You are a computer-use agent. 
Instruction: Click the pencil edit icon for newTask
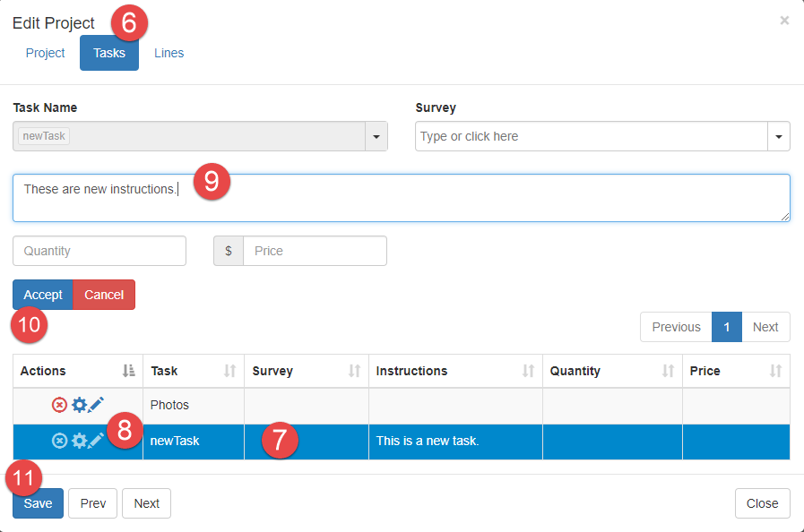(96, 441)
